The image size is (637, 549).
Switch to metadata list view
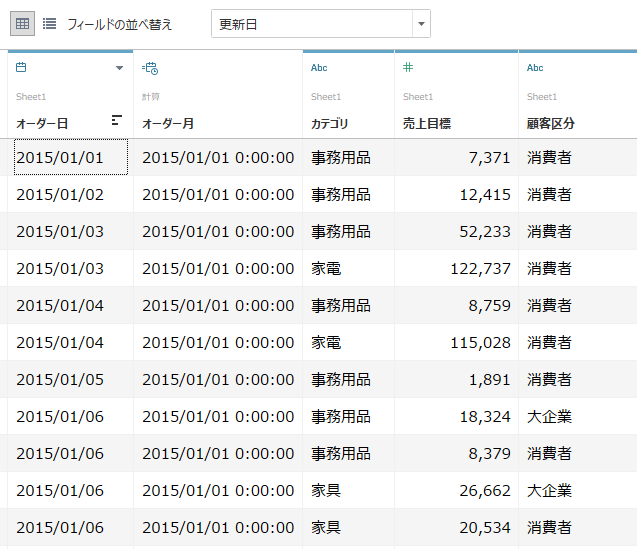tap(50, 24)
